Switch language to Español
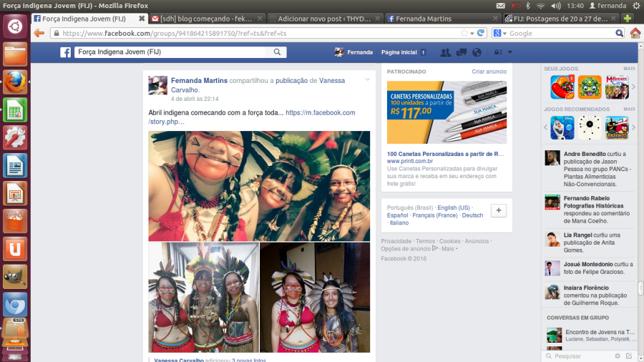This screenshot has height=362, width=644. [x=397, y=215]
